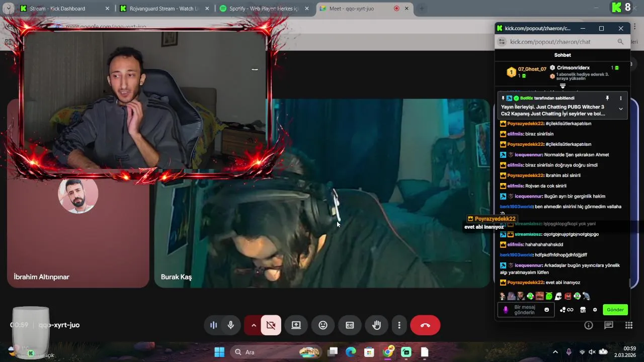Click the audio level indicator beside the microphone

213,325
